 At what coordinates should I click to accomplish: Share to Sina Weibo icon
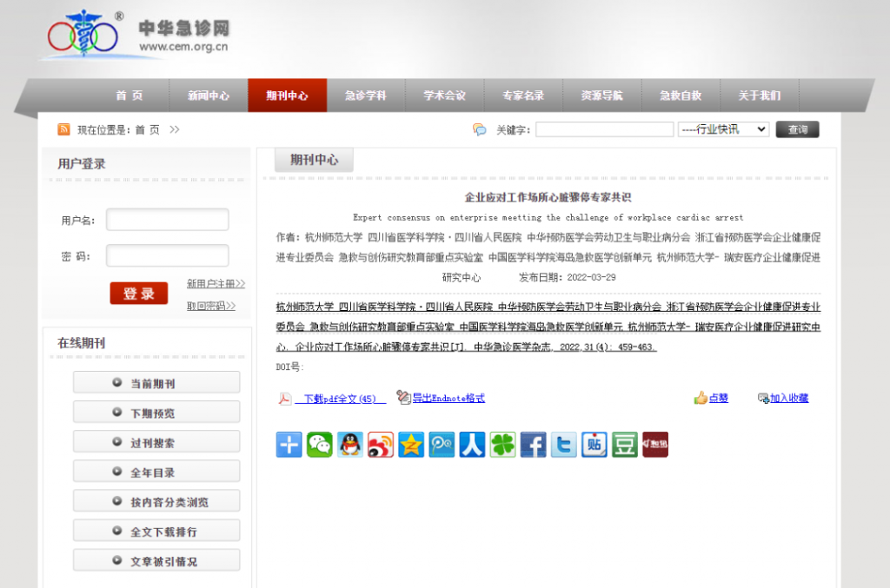click(381, 445)
